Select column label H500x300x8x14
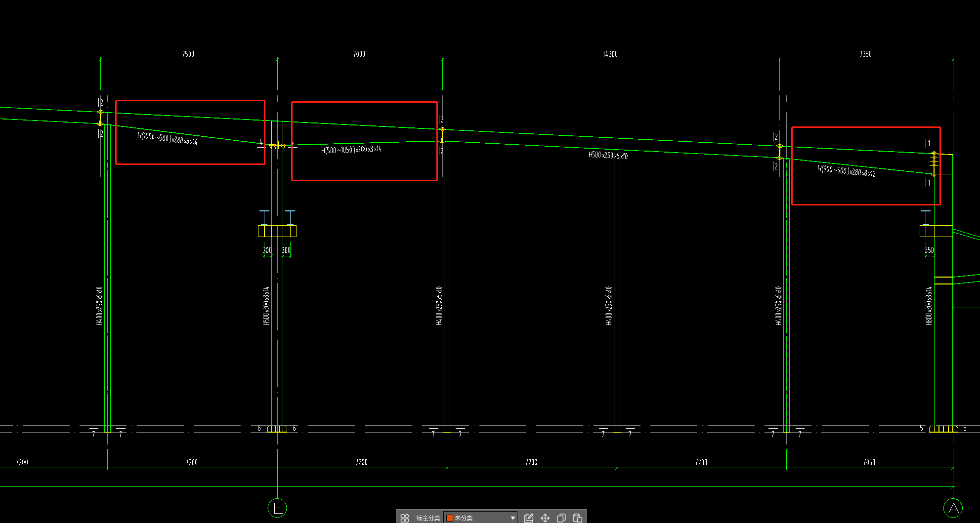The image size is (980, 523). click(x=266, y=306)
